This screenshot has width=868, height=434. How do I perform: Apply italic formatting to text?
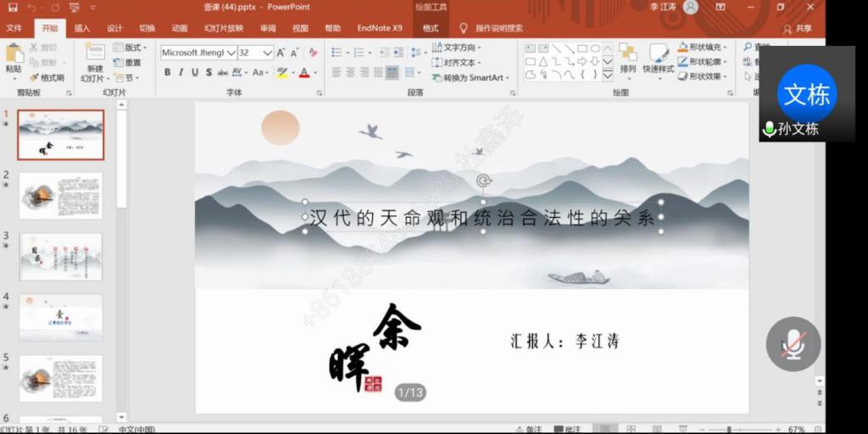coord(181,73)
